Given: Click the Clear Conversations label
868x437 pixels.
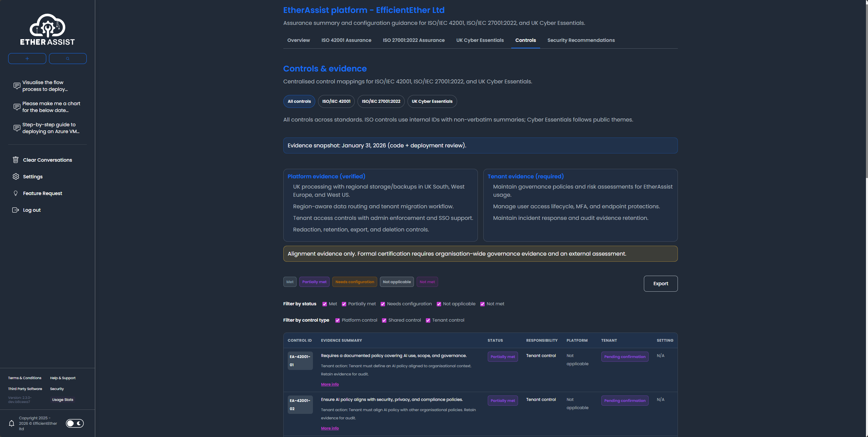Looking at the screenshot, I should pos(48,160).
